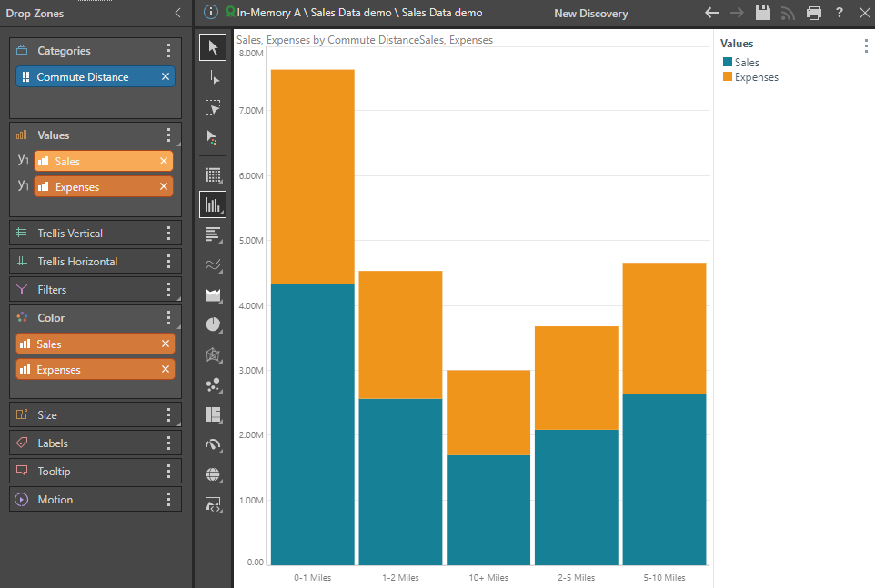This screenshot has height=588, width=875.
Task: Remove Commute Distance from Categories
Action: tap(165, 77)
